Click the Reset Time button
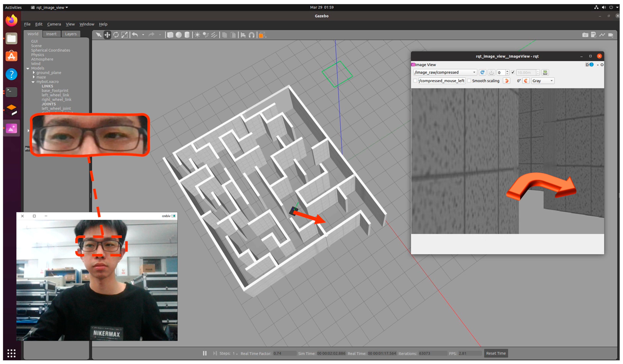623x364 pixels. tap(496, 353)
